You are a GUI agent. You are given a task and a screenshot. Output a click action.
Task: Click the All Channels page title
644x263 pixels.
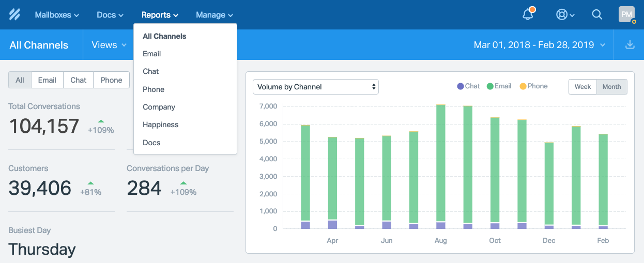(39, 45)
